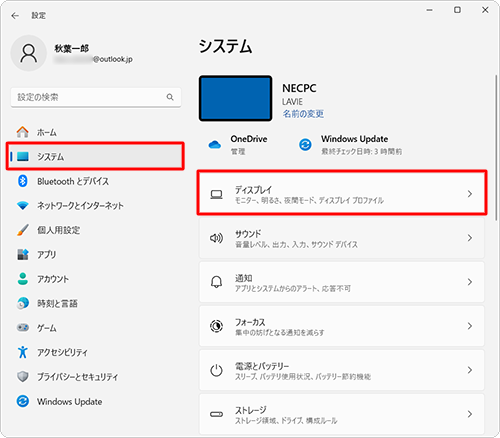The width and height of the screenshot is (500, 438).
Task: Open ネットワークとインターネット settings
Action: coord(95,206)
